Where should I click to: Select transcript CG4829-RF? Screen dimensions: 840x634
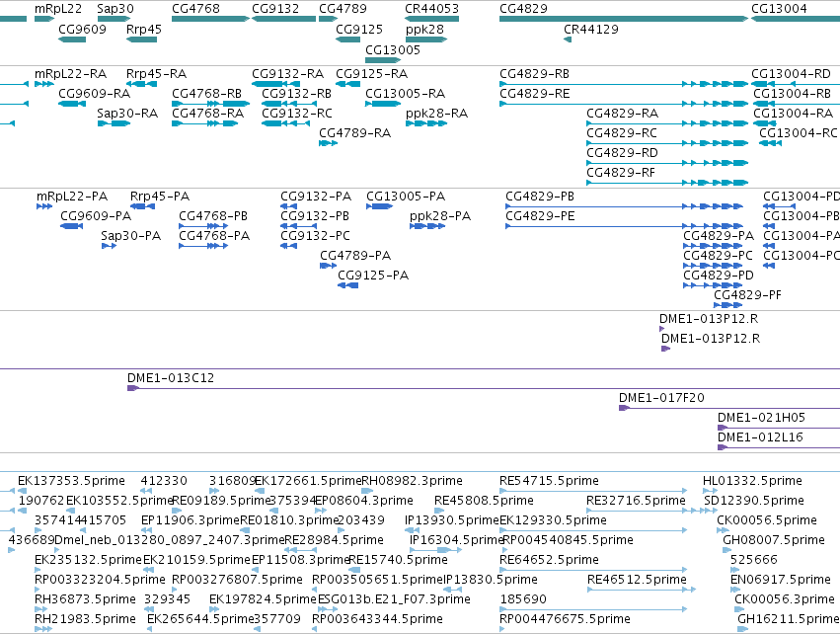[x=621, y=173]
